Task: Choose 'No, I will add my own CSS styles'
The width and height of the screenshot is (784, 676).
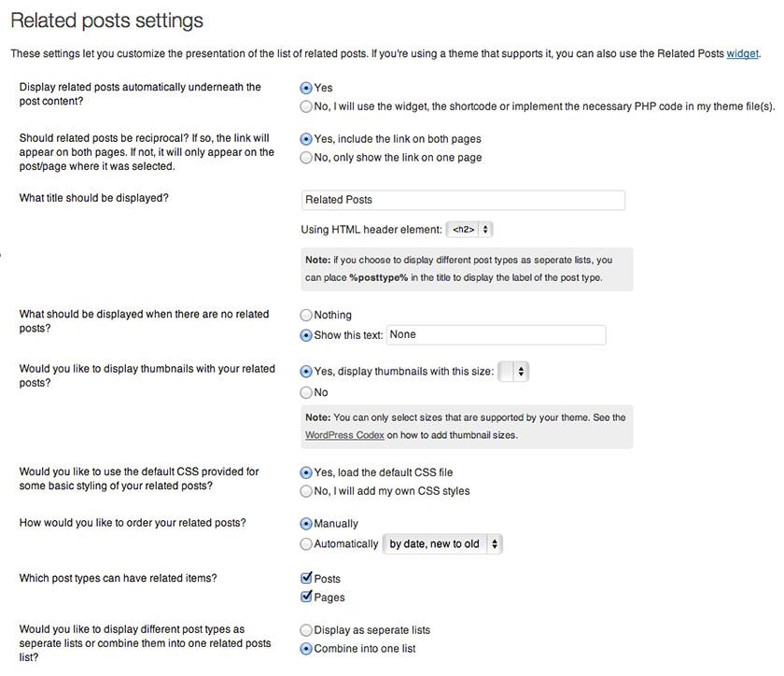Action: [x=306, y=491]
